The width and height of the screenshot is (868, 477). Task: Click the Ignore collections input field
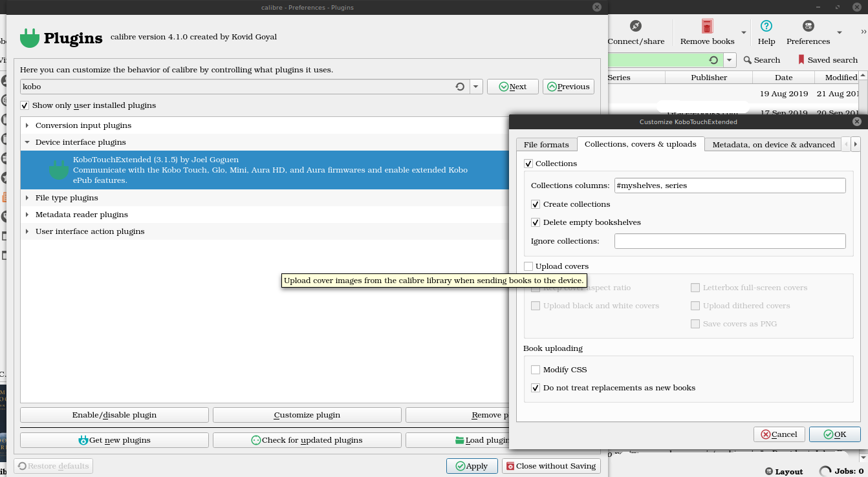(x=730, y=241)
